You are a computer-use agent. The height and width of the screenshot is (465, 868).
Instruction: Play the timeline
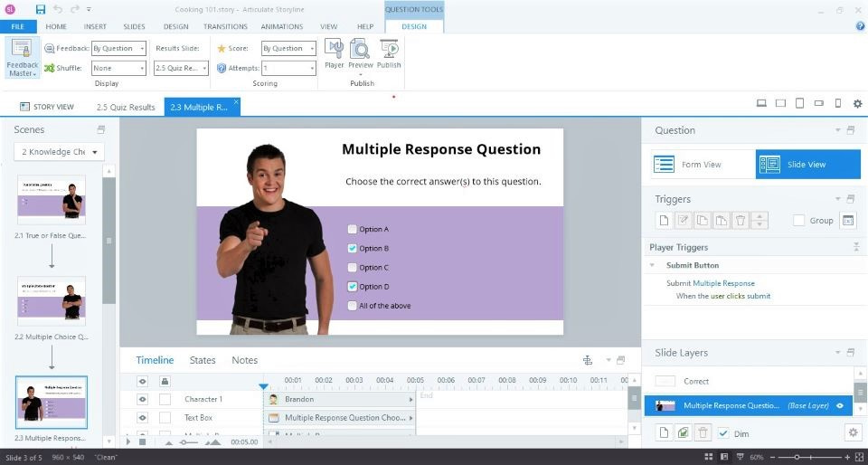128,441
